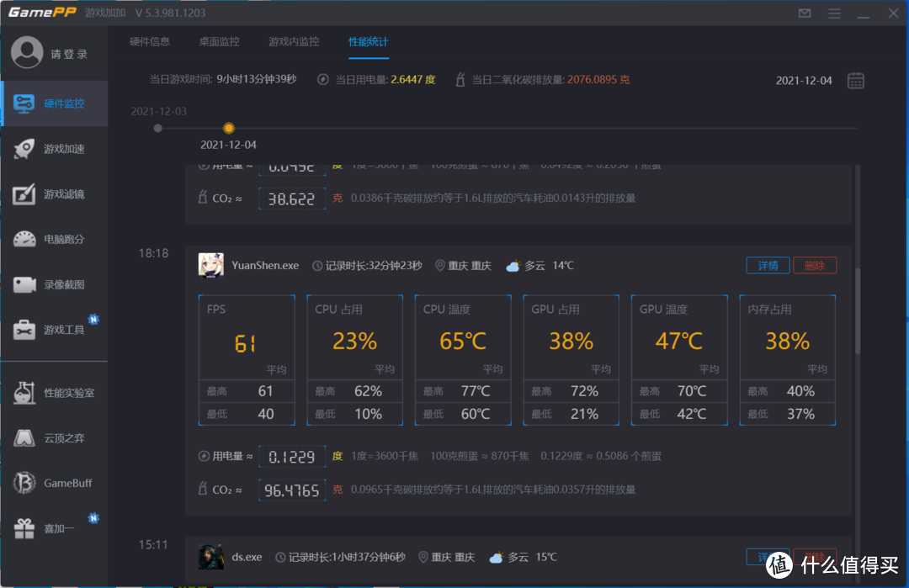909x588 pixels.
Task: Click 详情 for the YuanShen.exe session
Action: (x=768, y=264)
